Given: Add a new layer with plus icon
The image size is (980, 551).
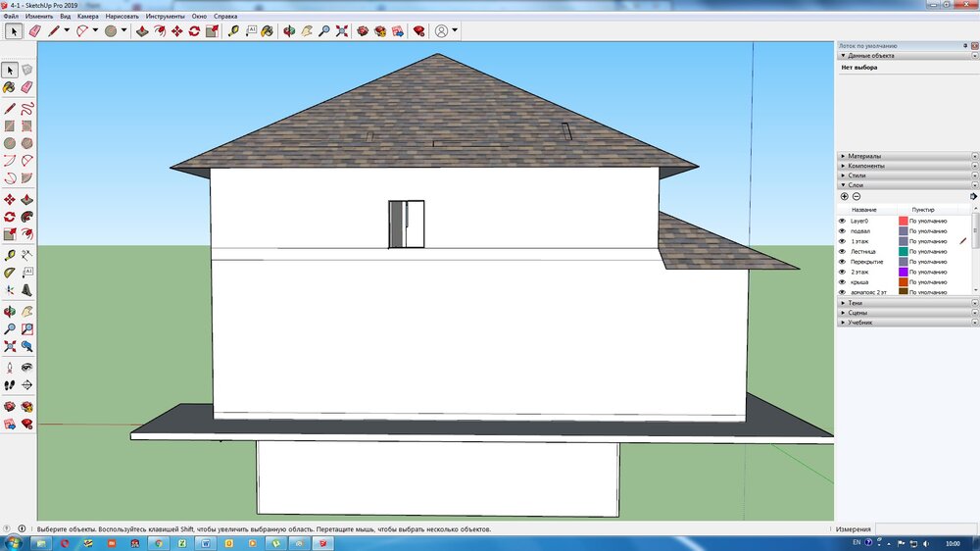Looking at the screenshot, I should click(844, 196).
